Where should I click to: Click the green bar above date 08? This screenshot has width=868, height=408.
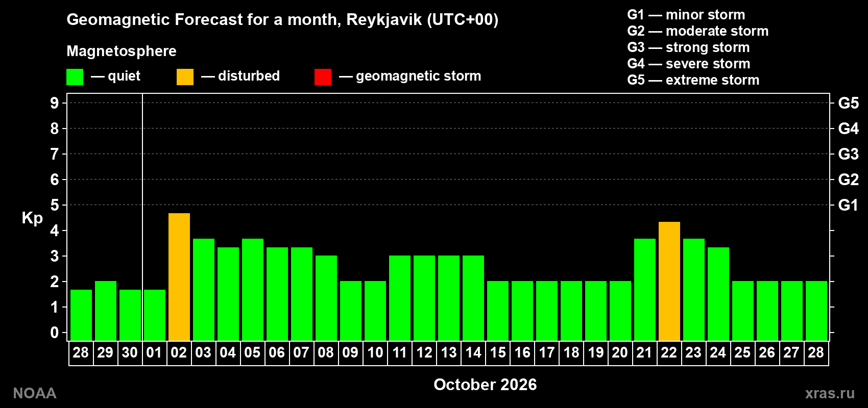click(326, 298)
